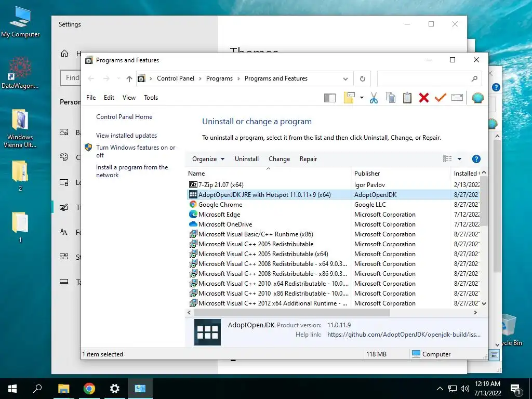532x399 pixels.
Task: Click the AdoptOpenJDK GitHub help link
Action: click(404, 335)
